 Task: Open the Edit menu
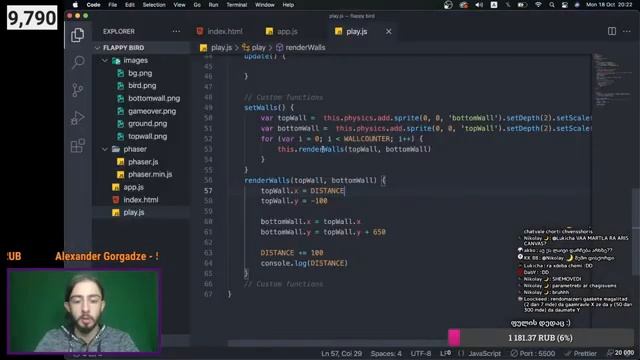click(130, 5)
